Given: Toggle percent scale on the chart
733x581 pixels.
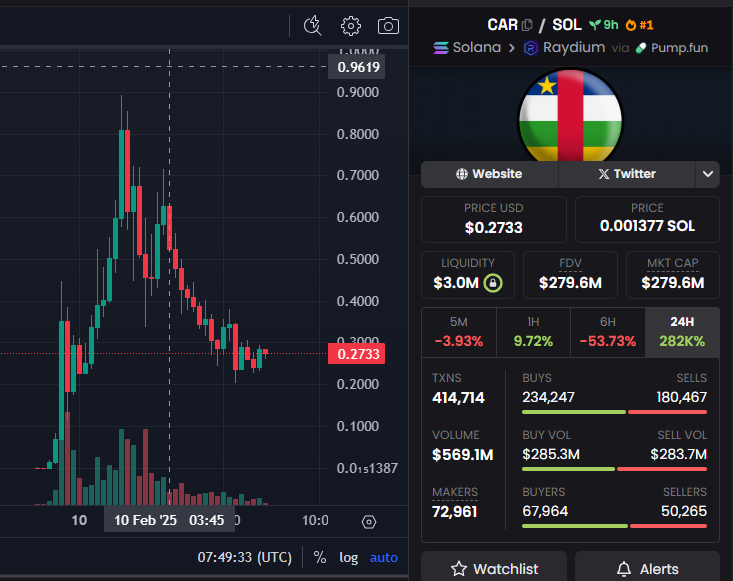Looking at the screenshot, I should 320,557.
